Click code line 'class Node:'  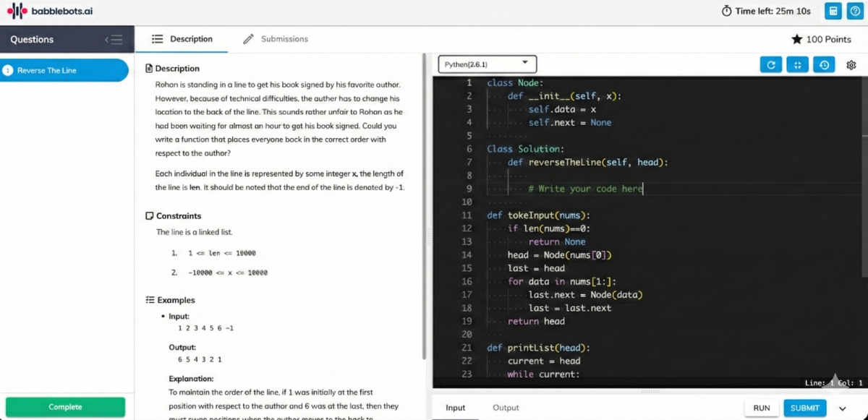515,83
